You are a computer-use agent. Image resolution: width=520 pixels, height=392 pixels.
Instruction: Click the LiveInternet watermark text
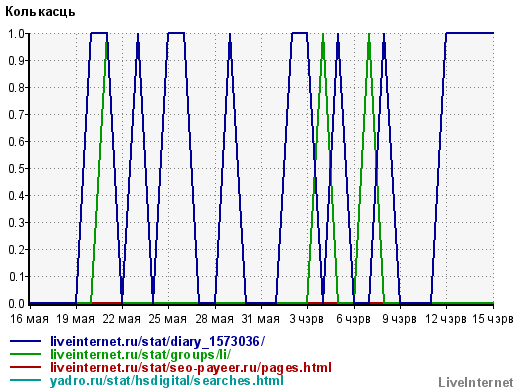476,382
